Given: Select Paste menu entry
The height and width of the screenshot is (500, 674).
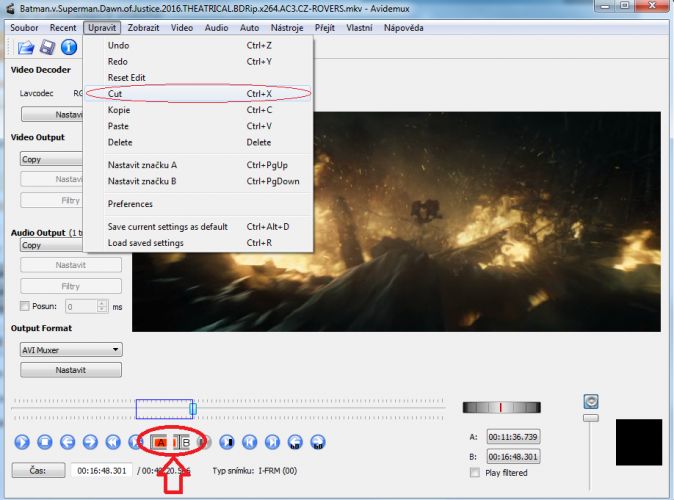Looking at the screenshot, I should 198,126.
